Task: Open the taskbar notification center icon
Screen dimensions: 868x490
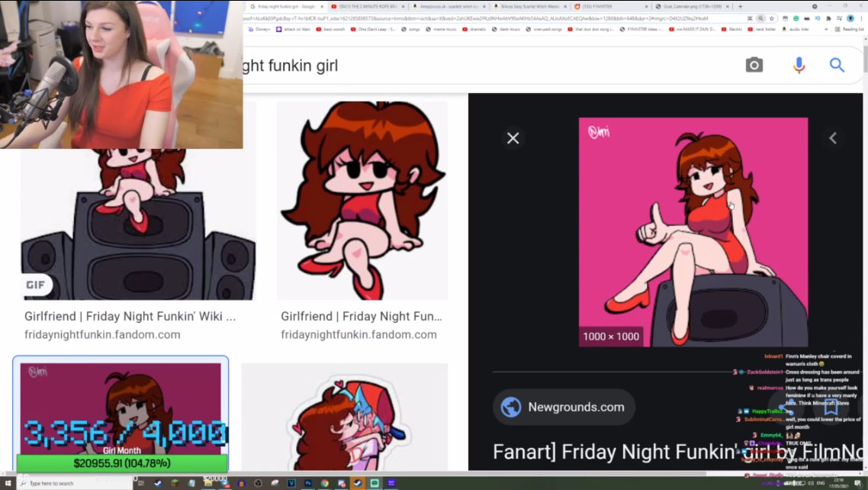Action: (x=857, y=483)
